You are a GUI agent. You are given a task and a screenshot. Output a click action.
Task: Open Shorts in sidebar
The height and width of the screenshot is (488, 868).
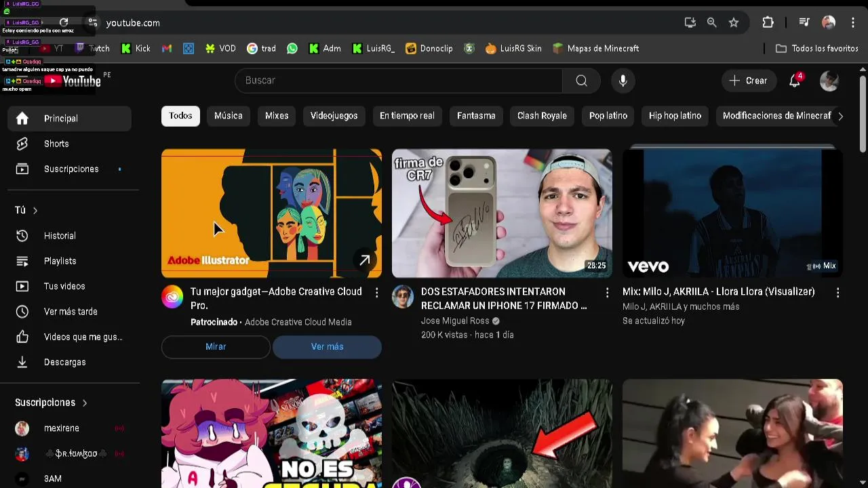tap(70, 144)
